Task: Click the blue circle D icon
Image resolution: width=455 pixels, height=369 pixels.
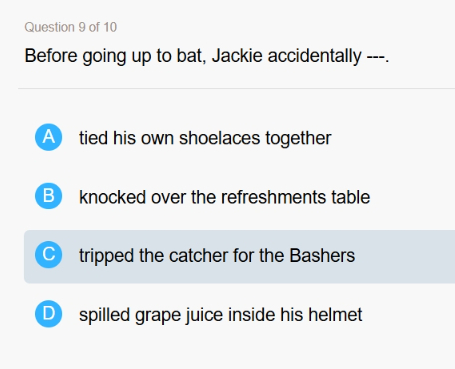Action: [x=49, y=314]
